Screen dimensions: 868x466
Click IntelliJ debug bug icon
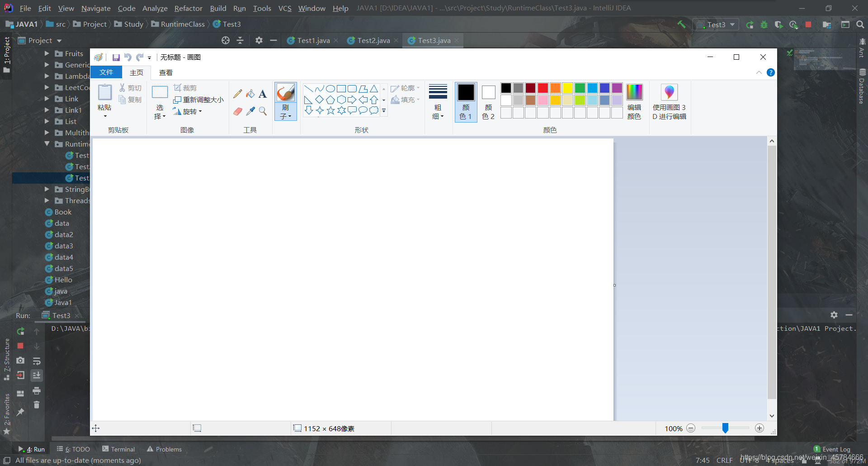tap(764, 24)
